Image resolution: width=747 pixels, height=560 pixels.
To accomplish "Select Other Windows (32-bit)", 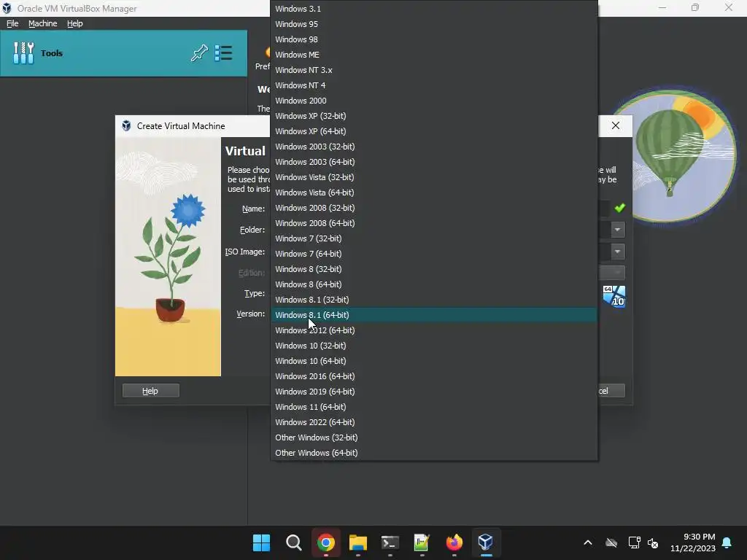I will pos(434,437).
